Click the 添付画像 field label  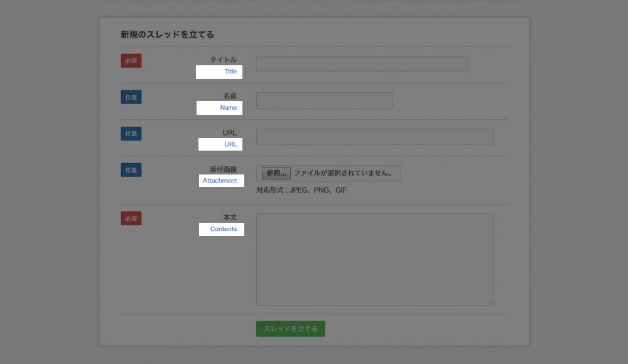coord(224,169)
